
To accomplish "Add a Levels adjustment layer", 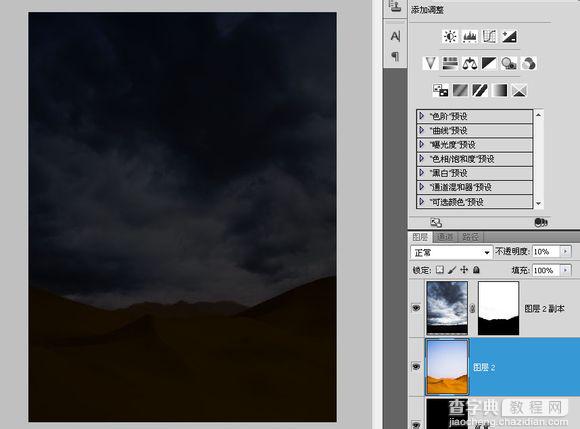I will point(469,36).
